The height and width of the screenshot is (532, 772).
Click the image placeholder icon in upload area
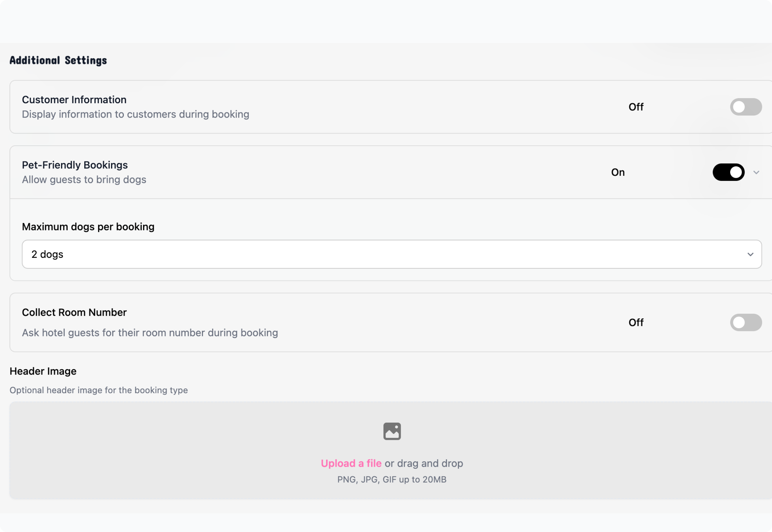click(392, 431)
